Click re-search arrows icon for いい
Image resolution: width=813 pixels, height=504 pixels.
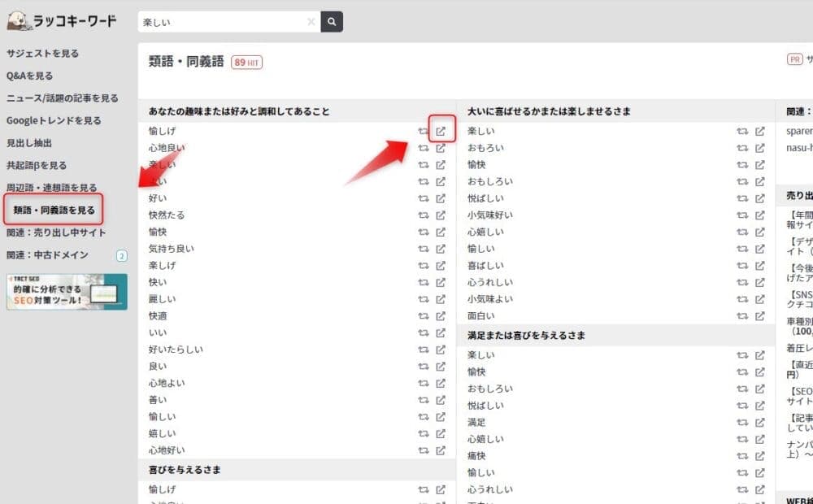424,332
